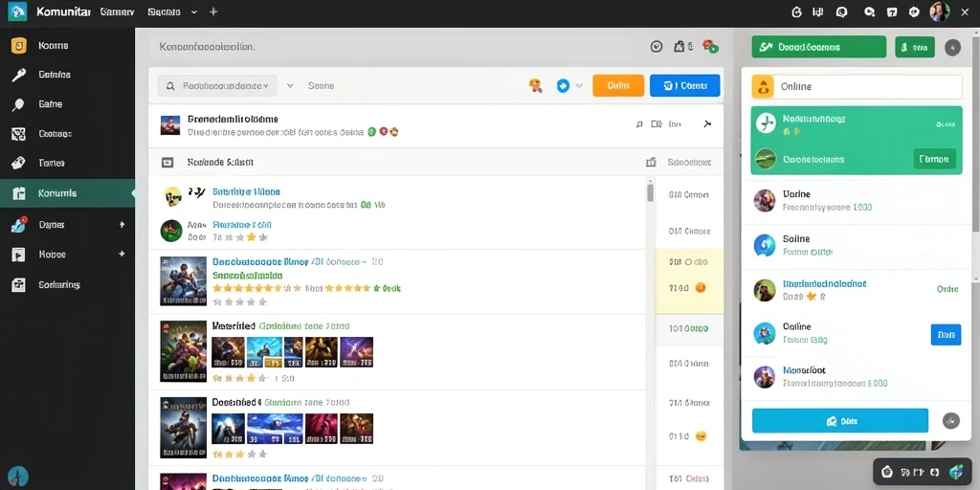Open the featured post's small thumbnail image

(169, 124)
